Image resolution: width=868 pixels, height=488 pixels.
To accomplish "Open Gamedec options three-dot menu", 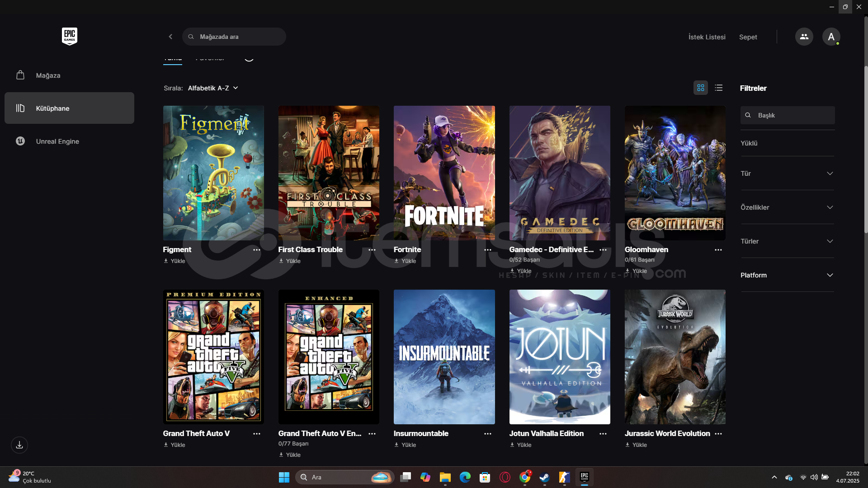I will [x=603, y=250].
